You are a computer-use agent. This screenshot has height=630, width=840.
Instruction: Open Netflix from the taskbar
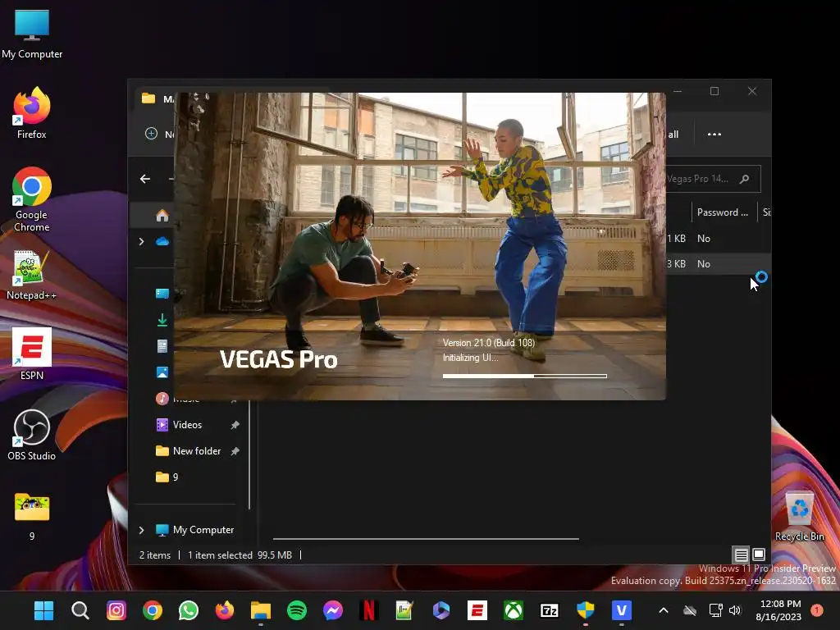pyautogui.click(x=369, y=610)
